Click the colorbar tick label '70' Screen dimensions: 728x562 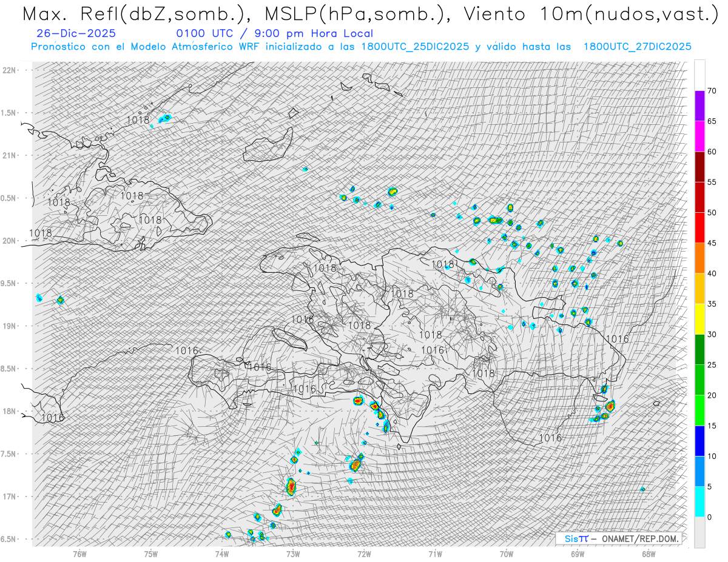tap(712, 91)
